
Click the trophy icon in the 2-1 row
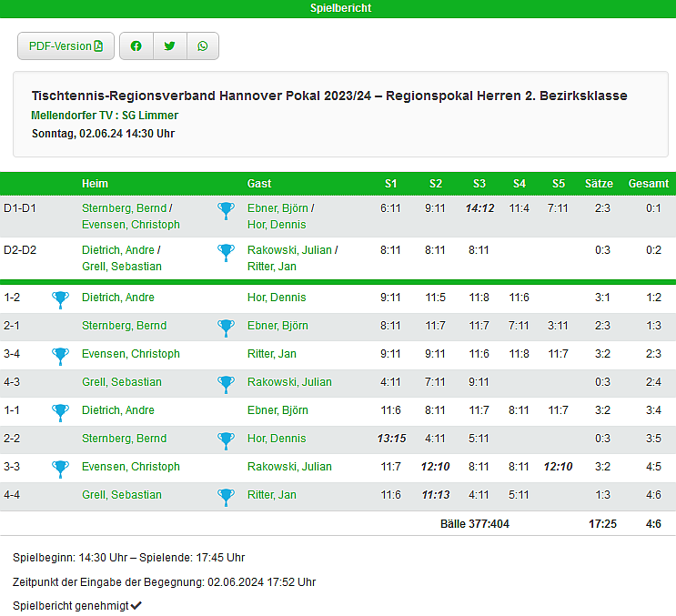[226, 327]
